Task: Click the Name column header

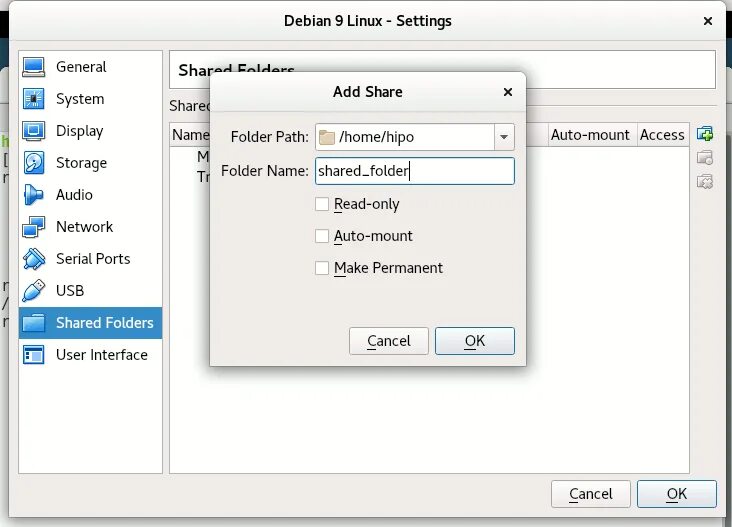Action: coord(190,135)
